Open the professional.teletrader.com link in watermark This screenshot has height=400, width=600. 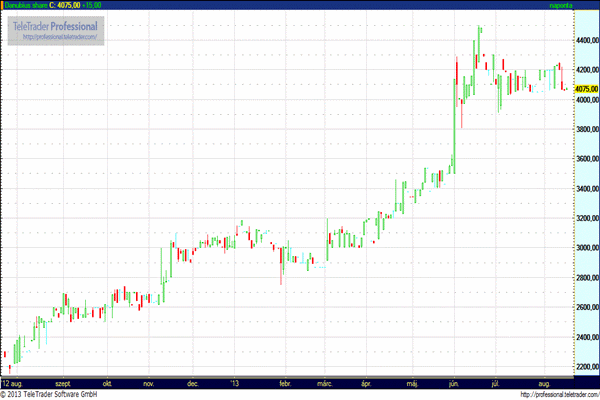click(x=58, y=36)
